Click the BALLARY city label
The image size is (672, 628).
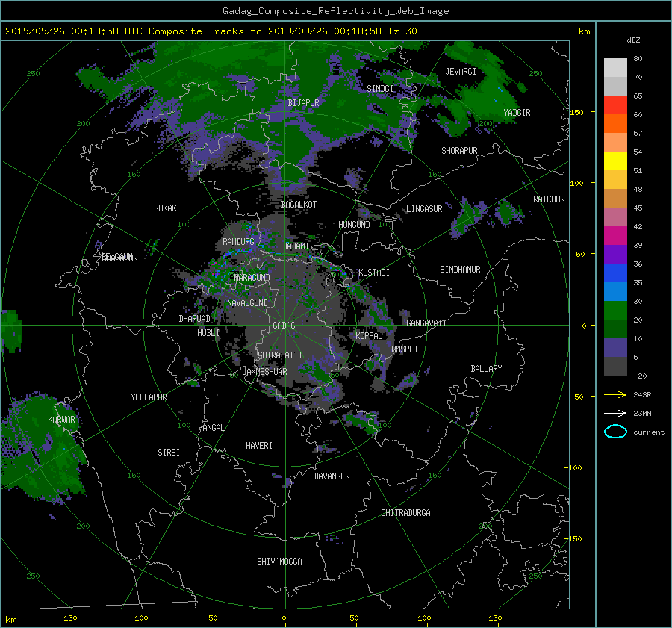click(x=486, y=369)
